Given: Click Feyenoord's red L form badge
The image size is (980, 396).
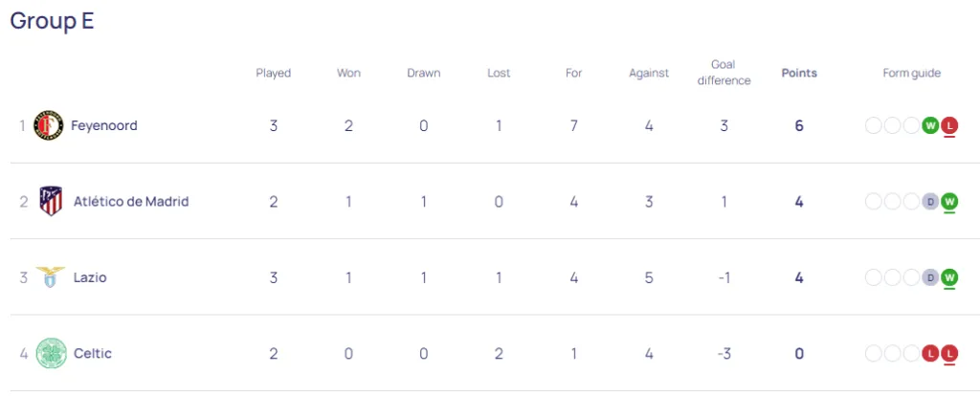Looking at the screenshot, I should tap(949, 125).
